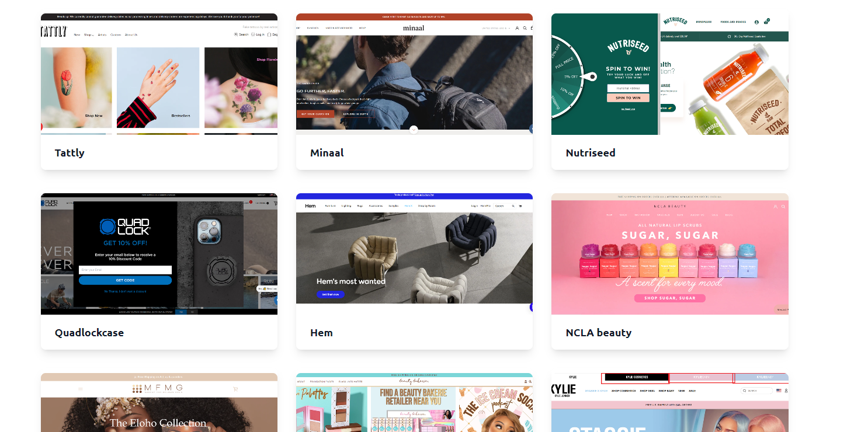Click the search icon in the Minaal preview
Screen dimensions: 868x432
525,28
